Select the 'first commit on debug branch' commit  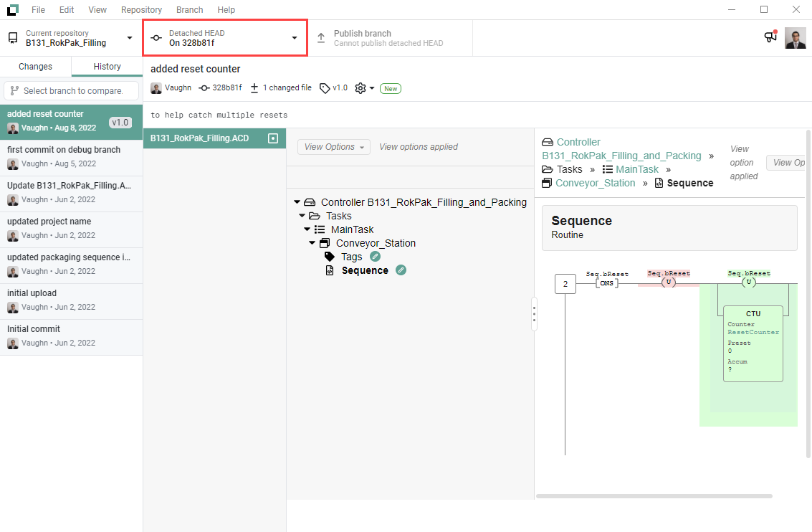71,157
